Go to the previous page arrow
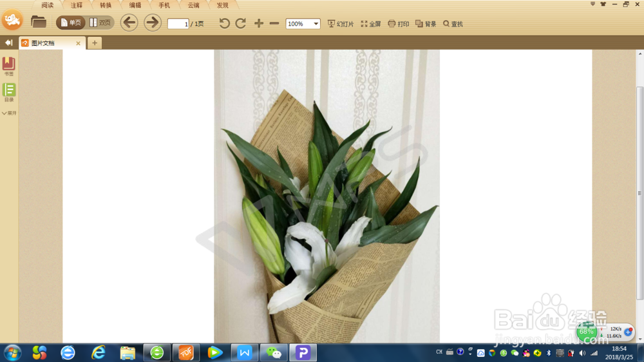 coord(129,23)
